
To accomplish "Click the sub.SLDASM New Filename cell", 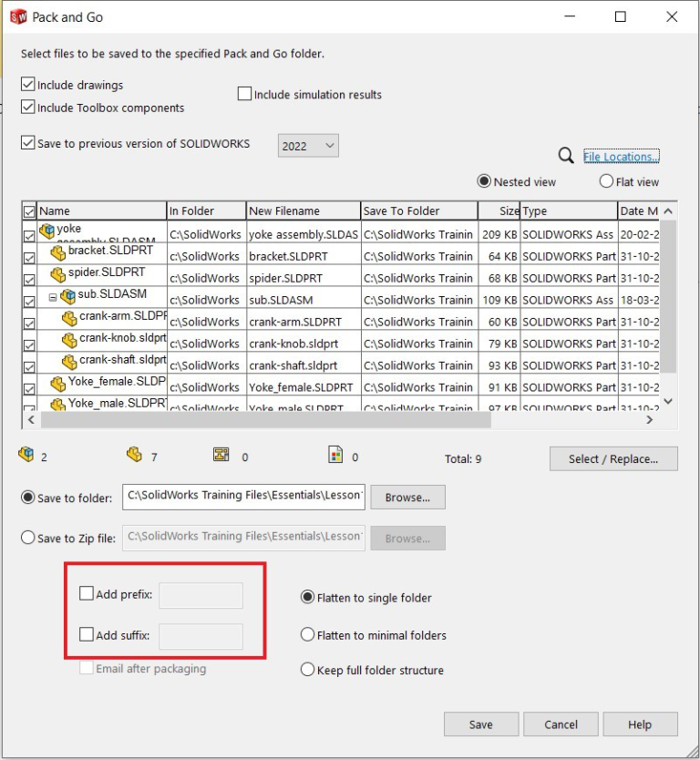I will click(304, 300).
